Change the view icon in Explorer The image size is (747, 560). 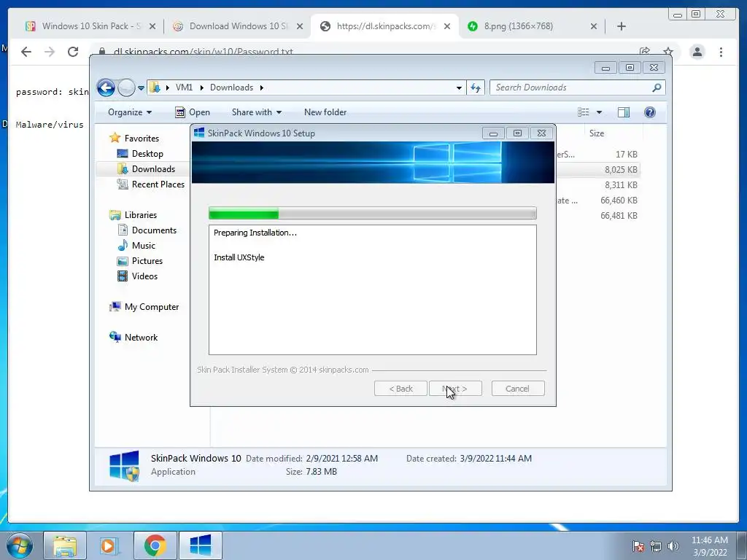583,112
